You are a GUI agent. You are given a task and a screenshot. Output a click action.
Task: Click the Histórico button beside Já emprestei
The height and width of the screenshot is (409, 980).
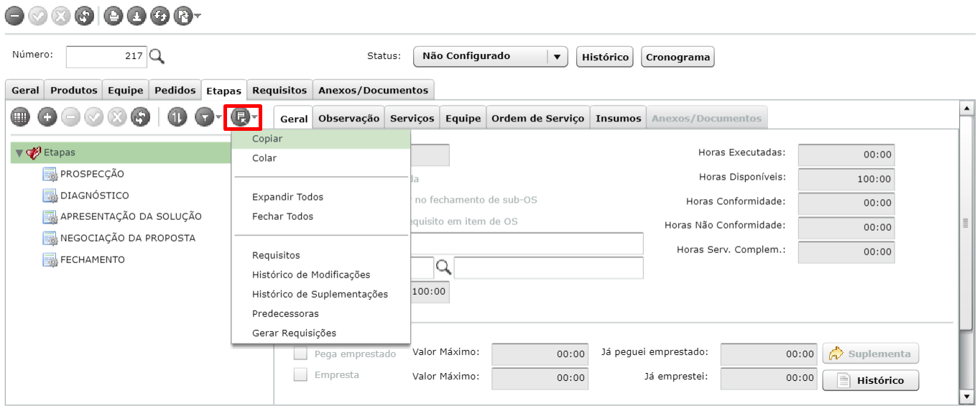point(871,380)
